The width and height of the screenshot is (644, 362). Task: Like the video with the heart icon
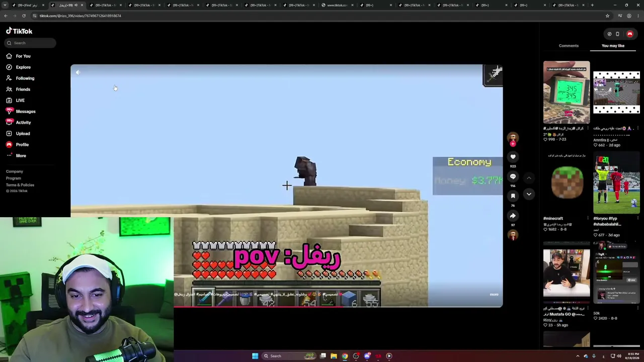click(x=513, y=157)
